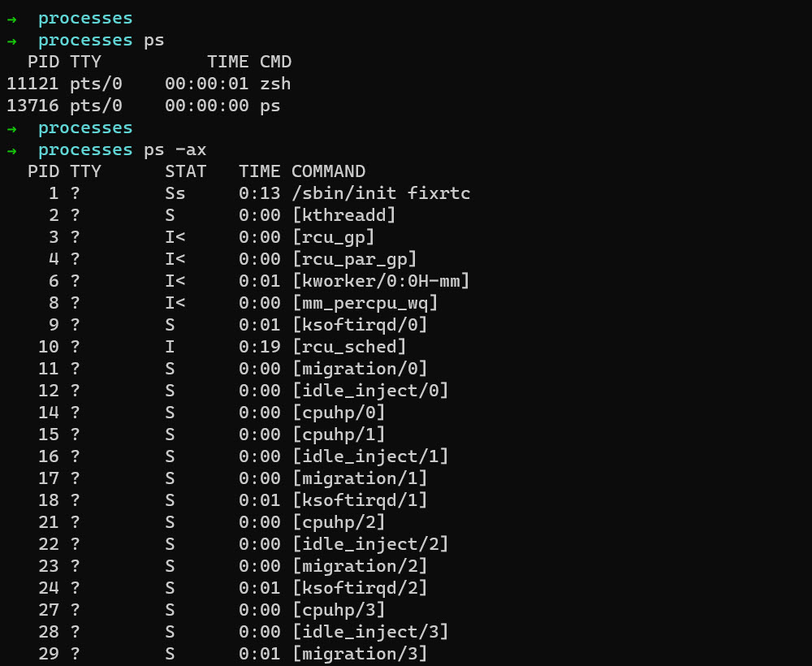Select the /sbin/init fixrtc process entry
Viewport: 812px width, 666px height.
[x=381, y=194]
